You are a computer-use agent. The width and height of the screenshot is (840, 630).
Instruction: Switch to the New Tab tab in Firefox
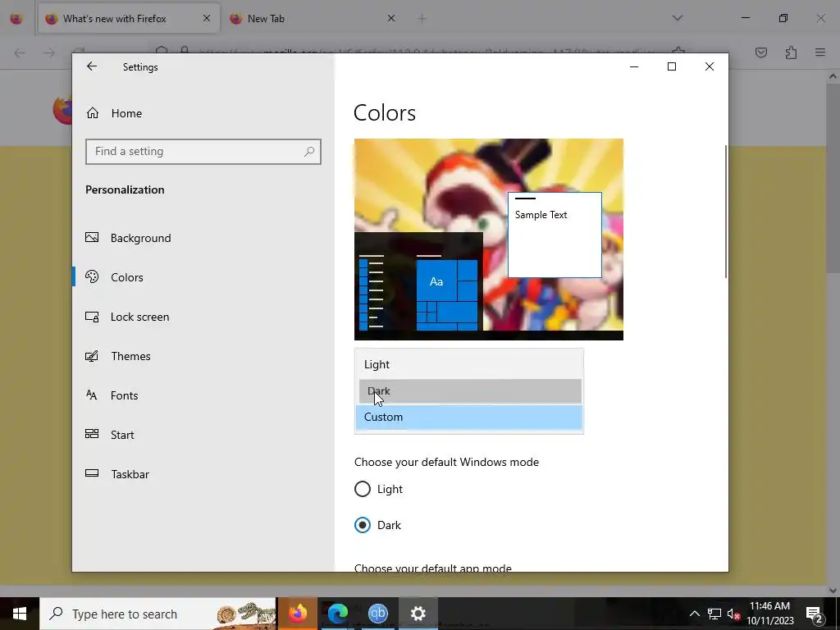coord(313,19)
